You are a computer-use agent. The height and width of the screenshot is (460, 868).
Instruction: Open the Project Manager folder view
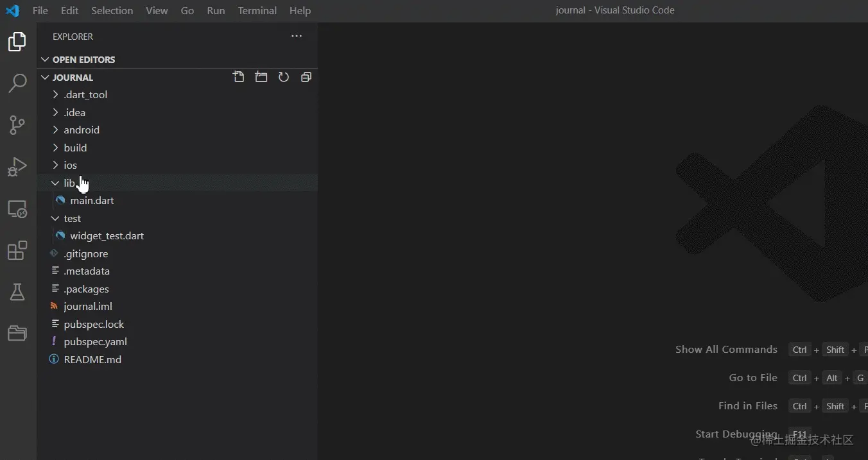coord(17,333)
